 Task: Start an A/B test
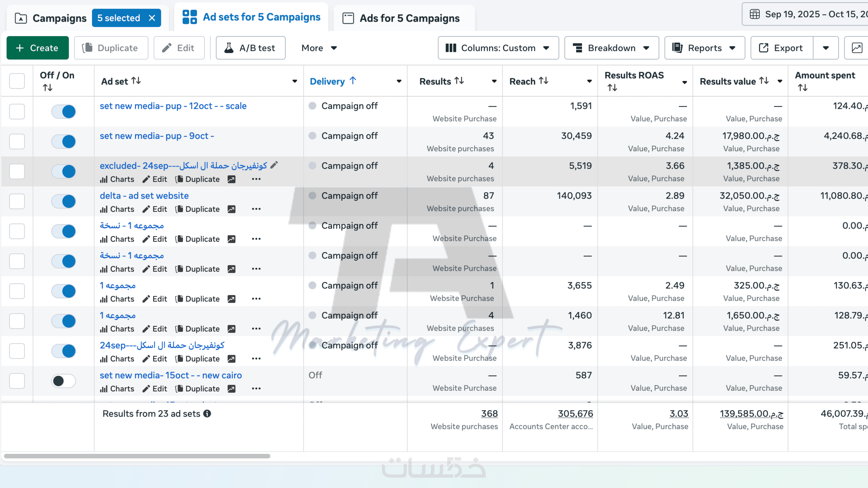click(x=251, y=48)
